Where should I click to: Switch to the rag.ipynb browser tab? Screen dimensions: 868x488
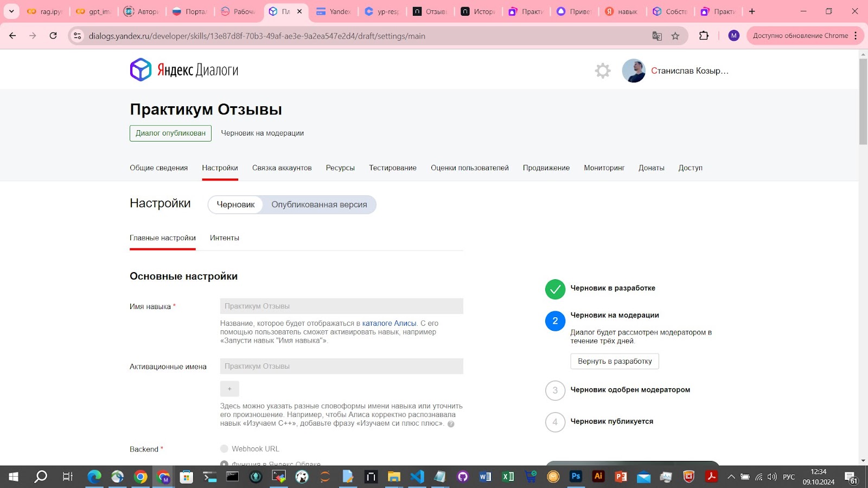click(46, 11)
